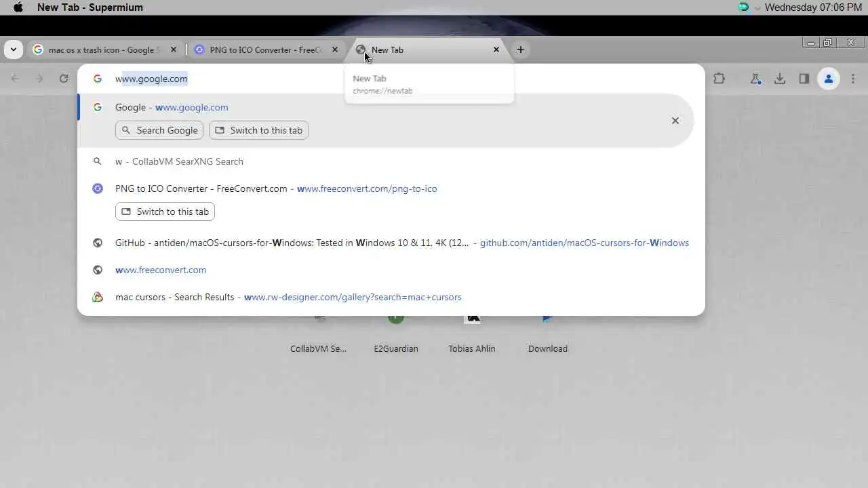Reload the current page
Viewport: 868px width, 488px height.
64,79
